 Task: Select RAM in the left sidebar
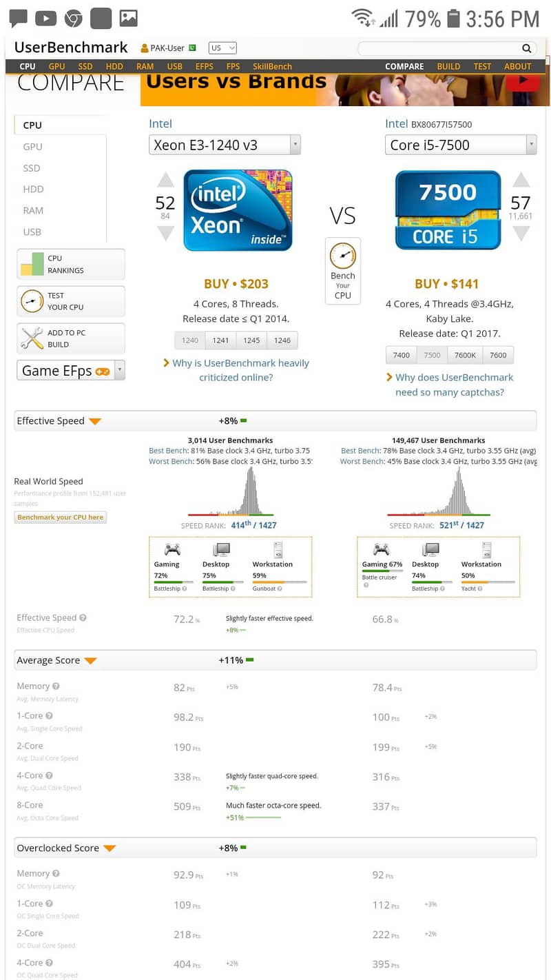[33, 210]
